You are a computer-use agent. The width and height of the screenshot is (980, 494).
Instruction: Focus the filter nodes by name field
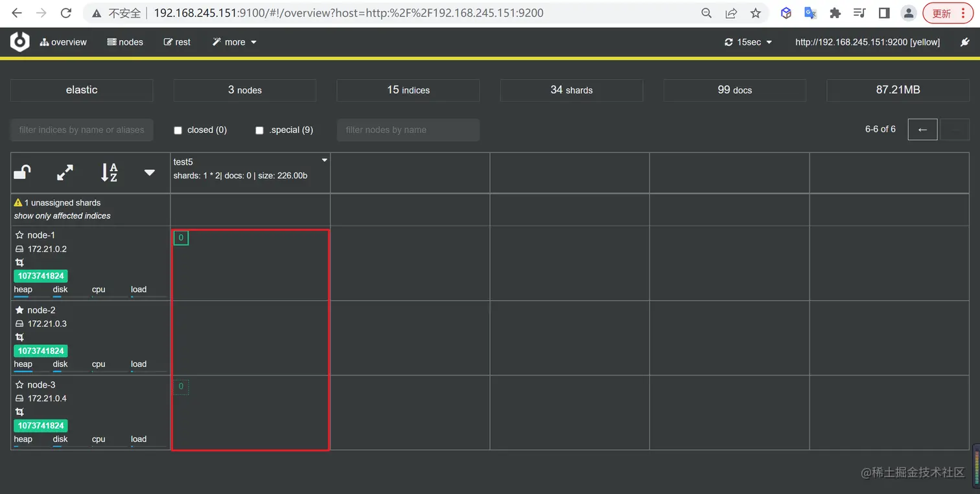pos(408,130)
